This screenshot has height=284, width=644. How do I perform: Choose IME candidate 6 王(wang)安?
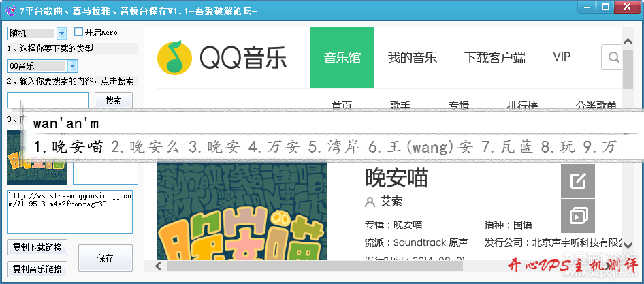(421, 146)
